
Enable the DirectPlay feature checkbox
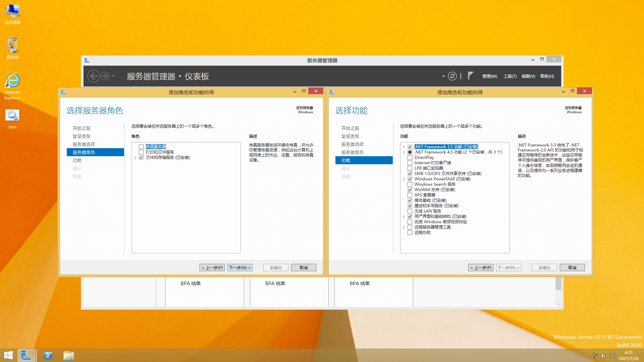[410, 158]
